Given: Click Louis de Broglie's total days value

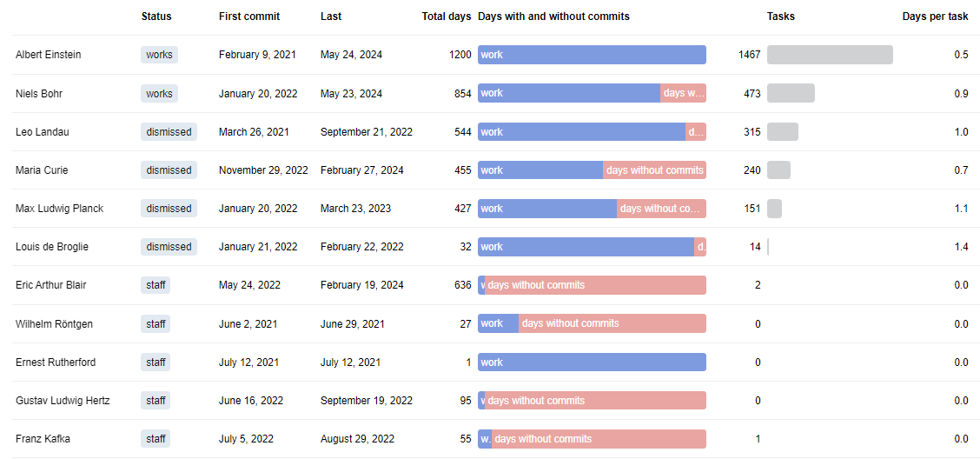Looking at the screenshot, I should click(x=466, y=247).
